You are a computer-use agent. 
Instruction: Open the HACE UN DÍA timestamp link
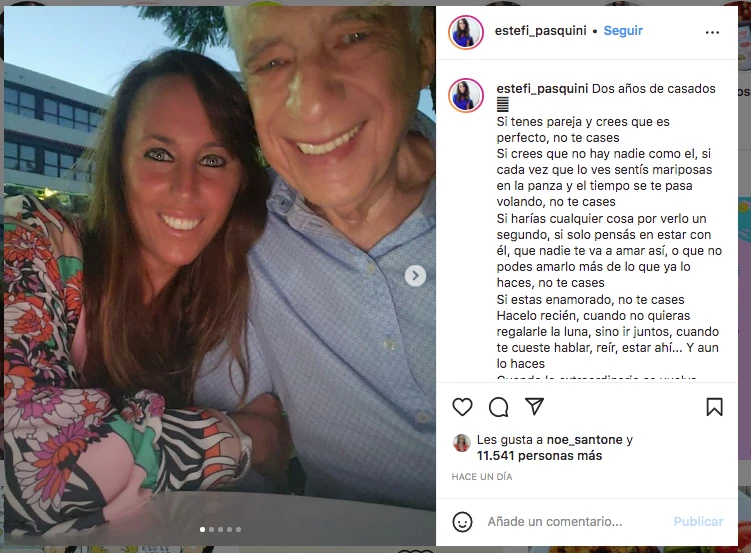482,476
